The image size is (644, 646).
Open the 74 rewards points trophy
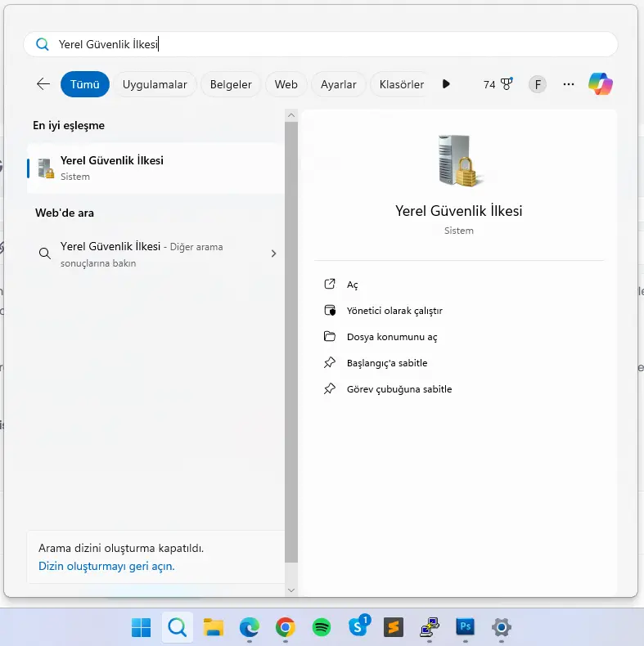pyautogui.click(x=498, y=84)
